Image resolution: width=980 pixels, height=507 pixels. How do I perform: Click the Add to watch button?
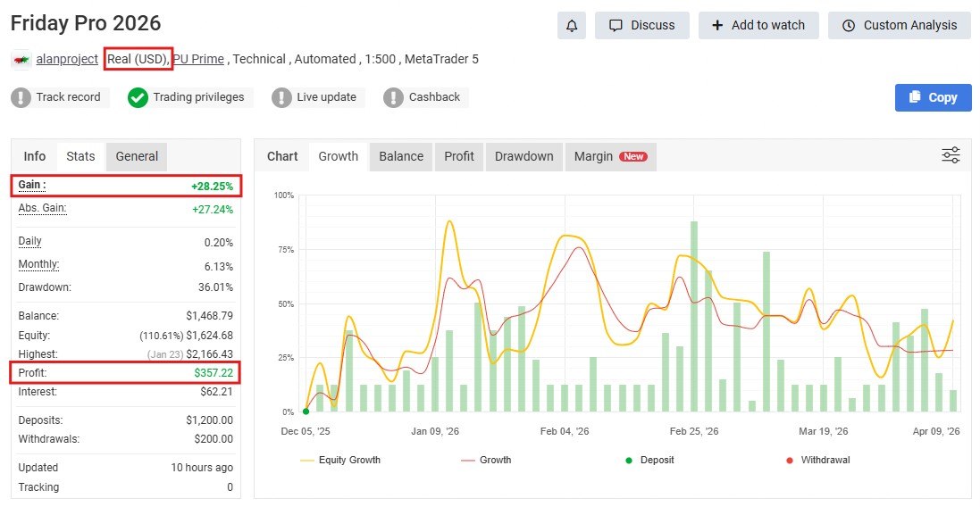(758, 25)
